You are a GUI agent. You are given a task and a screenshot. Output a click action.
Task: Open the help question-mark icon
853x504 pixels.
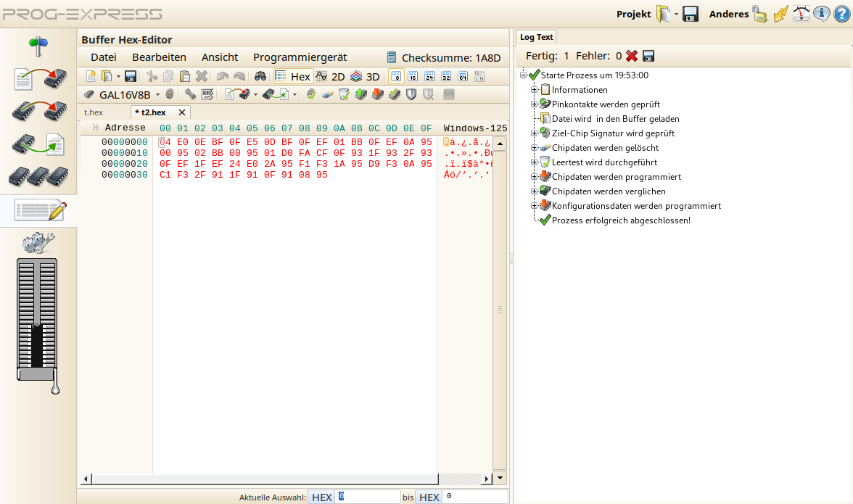pos(842,13)
